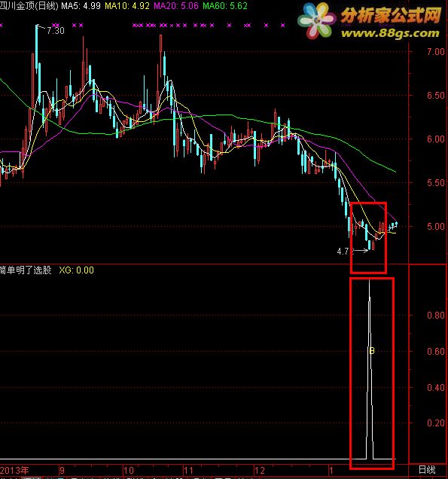Click the 7.30 high price arrow marker
Image resolution: width=448 pixels, height=479 pixels.
[x=50, y=30]
